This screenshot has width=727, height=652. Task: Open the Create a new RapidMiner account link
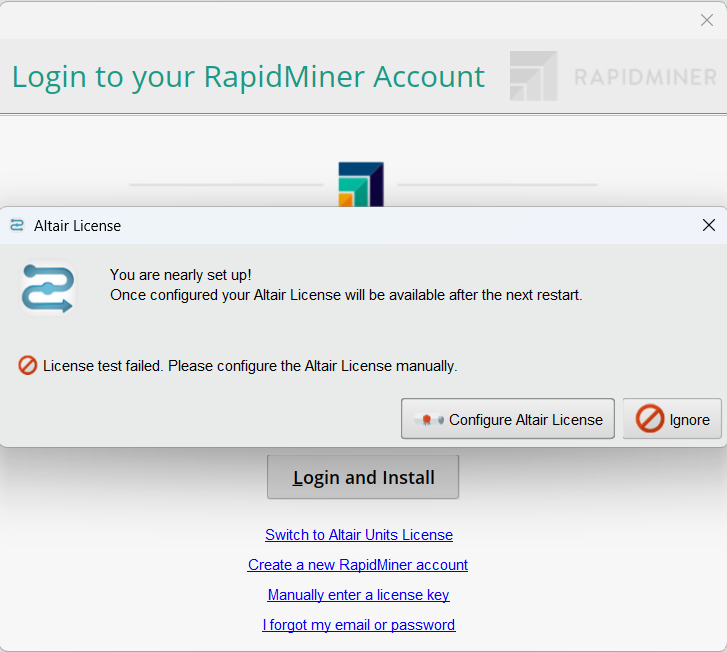[357, 565]
